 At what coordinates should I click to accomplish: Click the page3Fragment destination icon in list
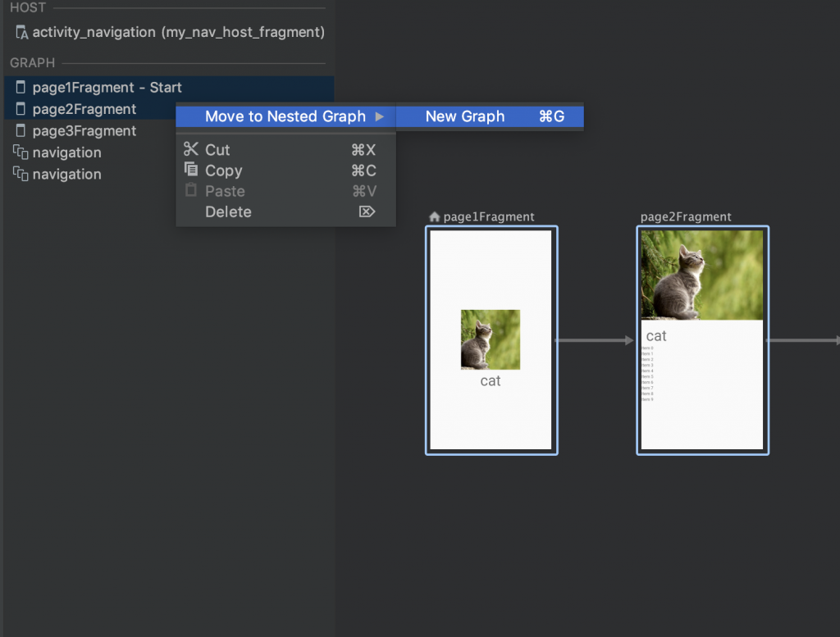pyautogui.click(x=21, y=131)
